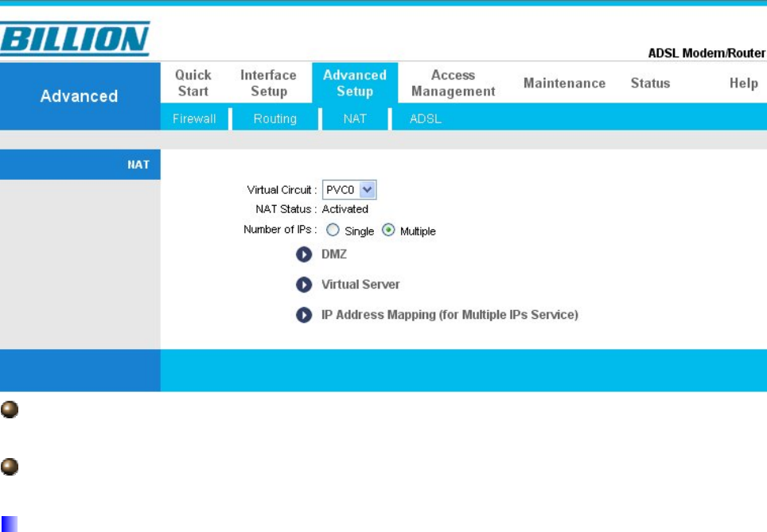Viewport: 767px width, 532px height.
Task: Open the Firewall submenu
Action: coord(194,118)
